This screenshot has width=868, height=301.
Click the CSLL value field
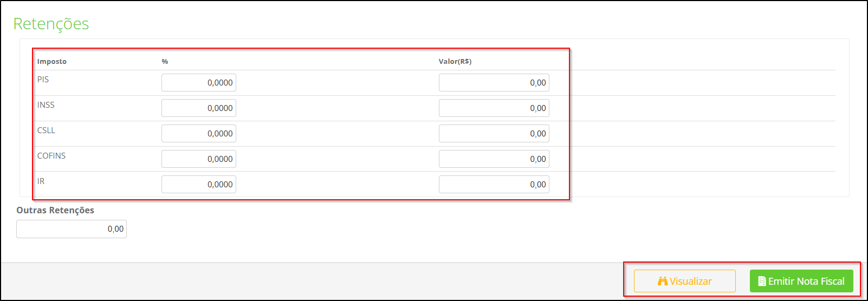[494, 134]
